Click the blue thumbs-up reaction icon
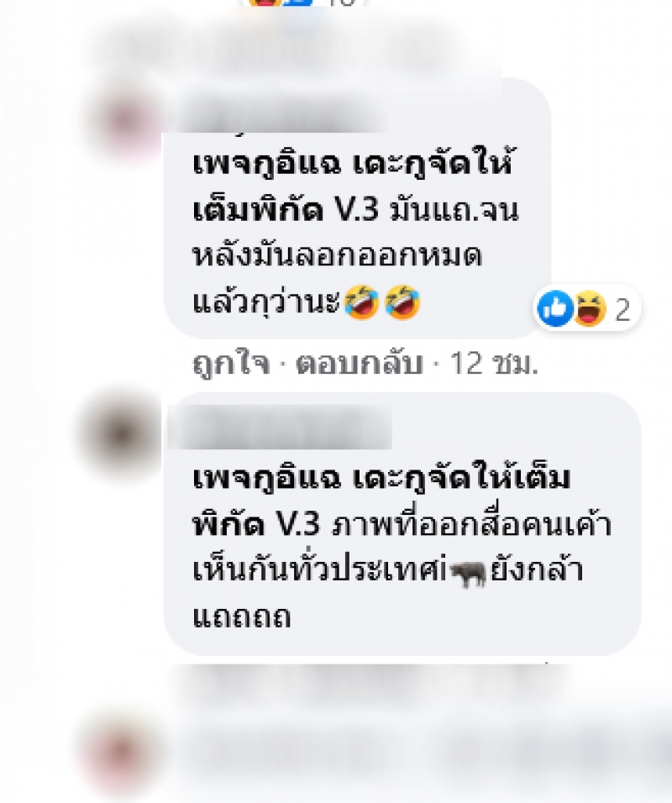 (x=555, y=308)
